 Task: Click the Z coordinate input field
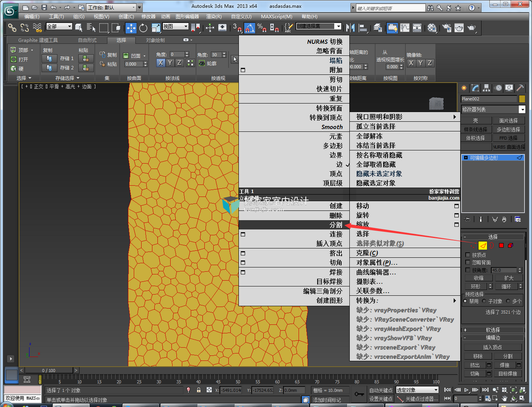294,390
